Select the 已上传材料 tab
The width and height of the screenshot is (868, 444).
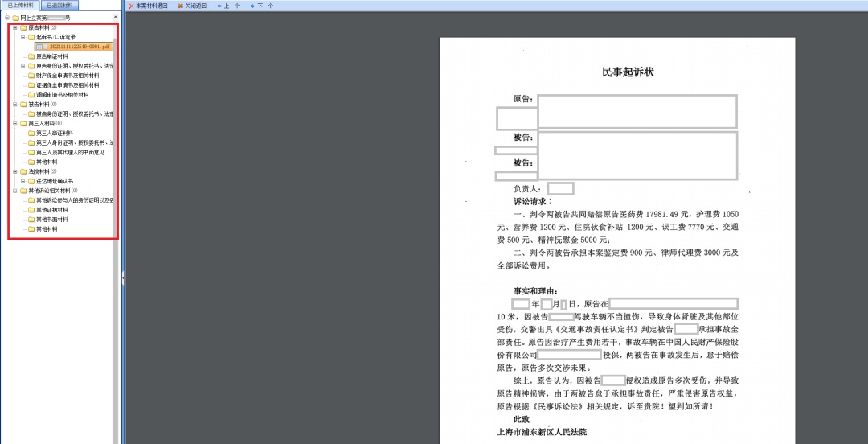tap(20, 5)
